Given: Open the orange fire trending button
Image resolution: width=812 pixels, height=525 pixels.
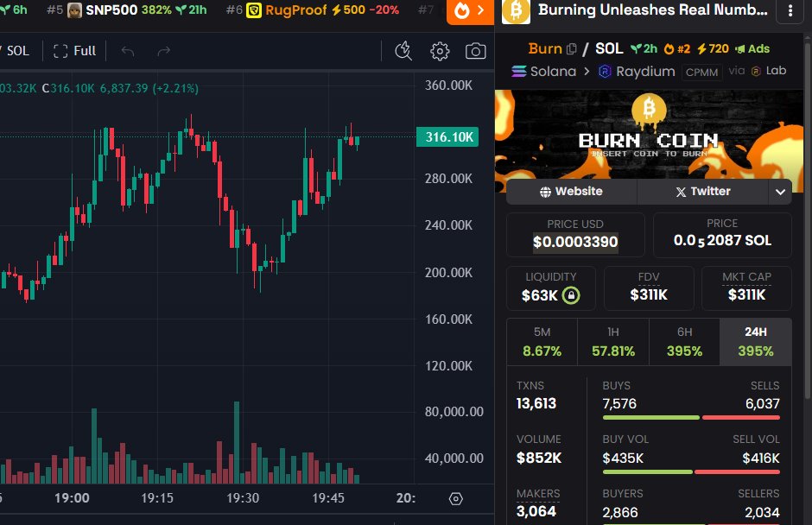Looking at the screenshot, I should click(470, 10).
